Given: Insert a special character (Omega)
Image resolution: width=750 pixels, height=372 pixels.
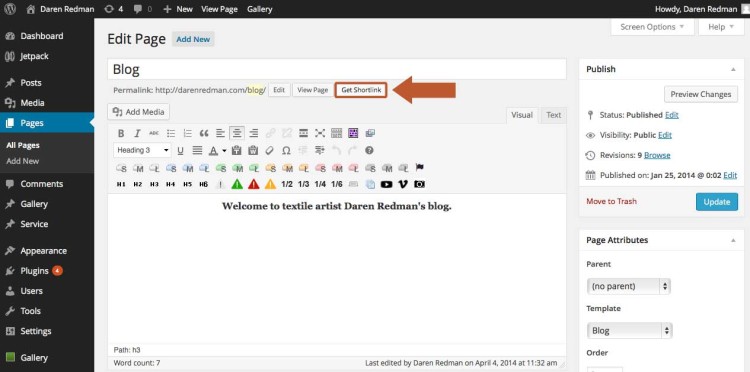Looking at the screenshot, I should coord(286,151).
